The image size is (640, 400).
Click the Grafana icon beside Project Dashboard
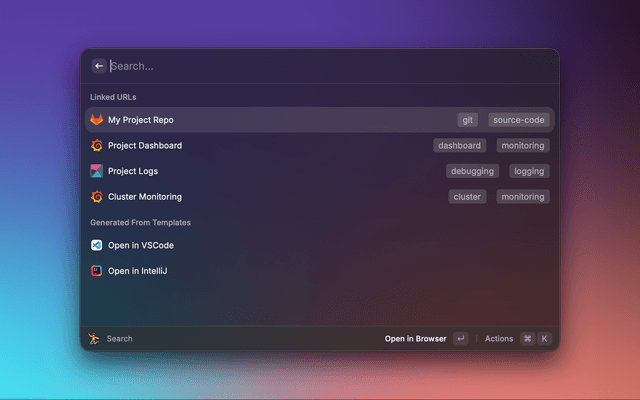(97, 145)
